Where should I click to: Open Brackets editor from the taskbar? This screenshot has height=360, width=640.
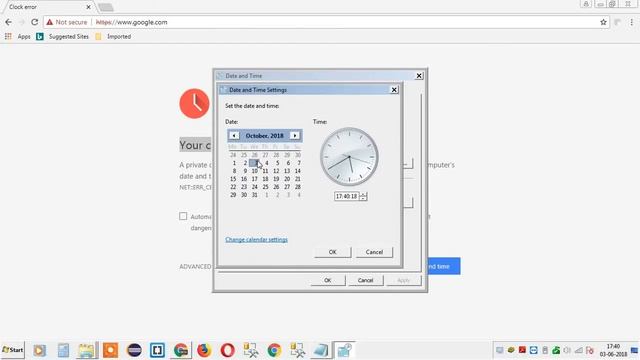pos(157,350)
